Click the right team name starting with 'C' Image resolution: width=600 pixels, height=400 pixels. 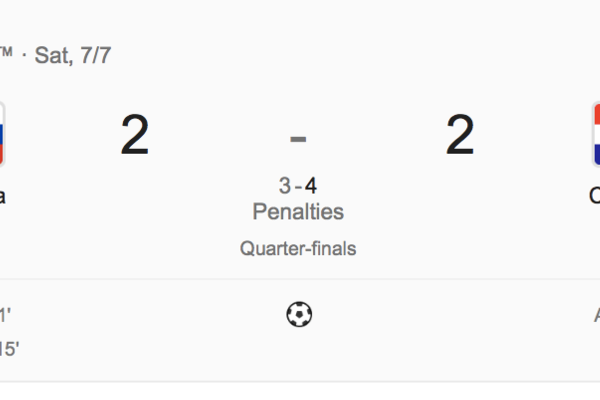[595, 196]
